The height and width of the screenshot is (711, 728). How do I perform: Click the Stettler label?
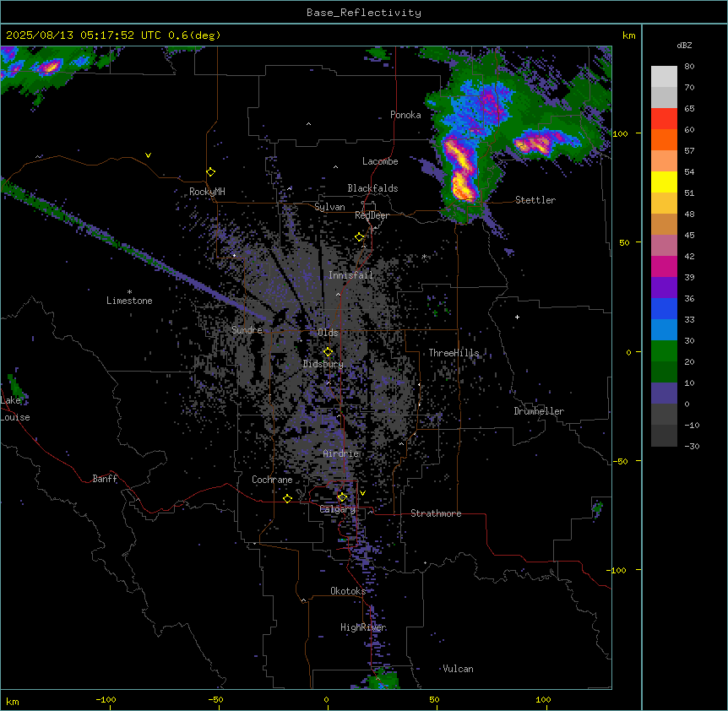pos(535,200)
